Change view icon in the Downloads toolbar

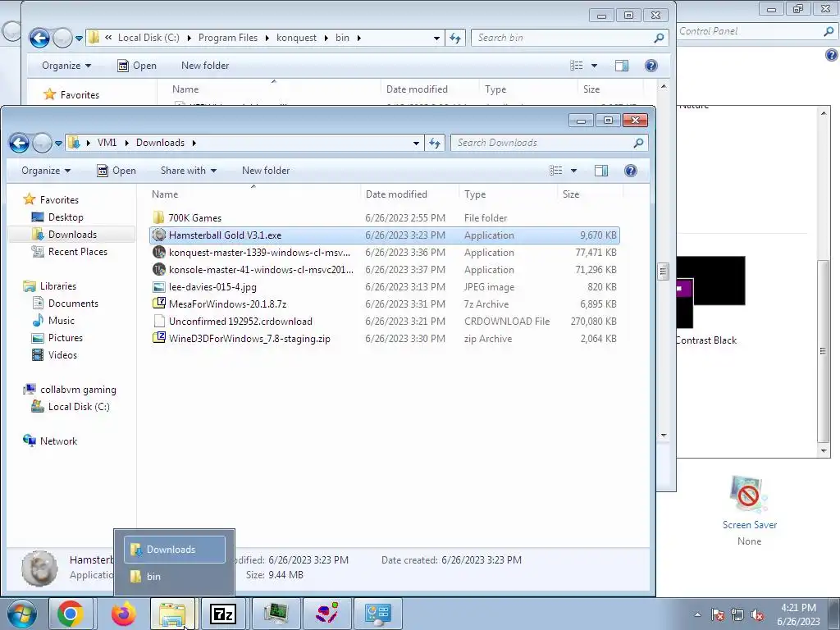[555, 171]
